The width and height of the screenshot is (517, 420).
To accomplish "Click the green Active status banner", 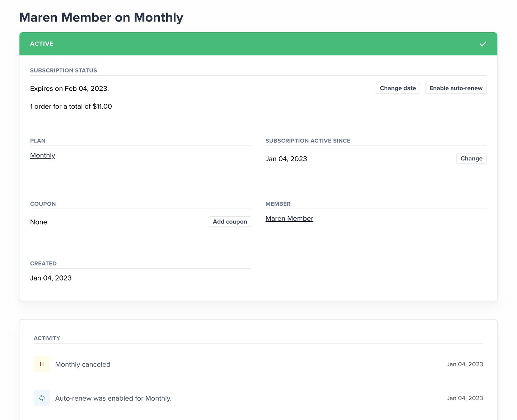I will [251, 44].
